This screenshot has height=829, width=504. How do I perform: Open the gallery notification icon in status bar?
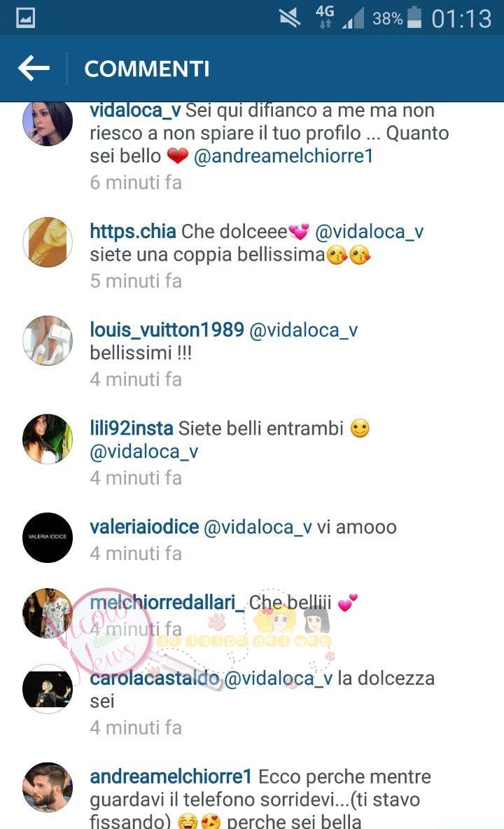pos(25,18)
